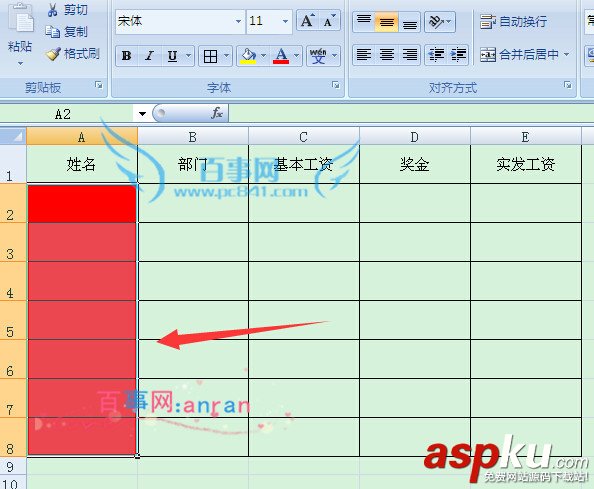Select row 9 header
The image size is (594, 489).
13,466
